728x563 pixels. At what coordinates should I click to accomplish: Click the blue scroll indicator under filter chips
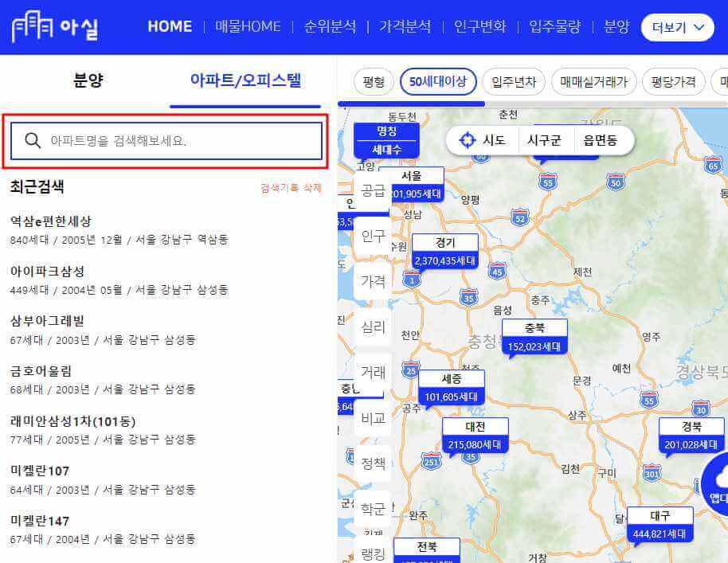(x=413, y=102)
